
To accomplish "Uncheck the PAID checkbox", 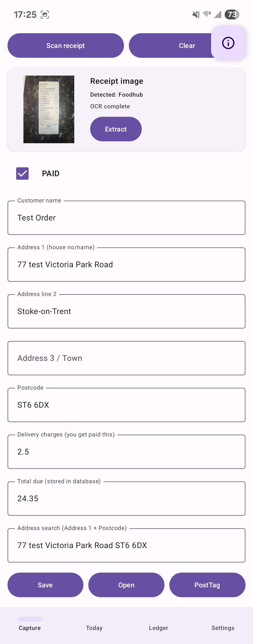I will pyautogui.click(x=22, y=173).
